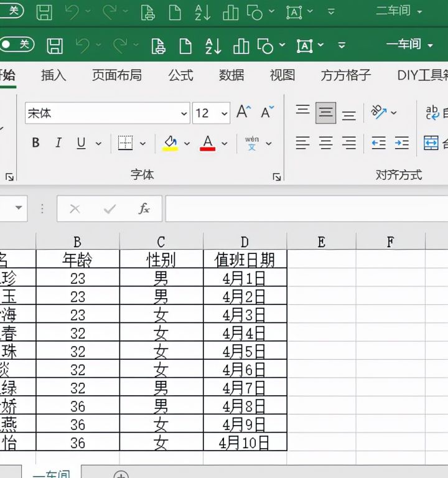Toggle middle vertical alignment
This screenshot has height=478, width=448.
(x=326, y=113)
